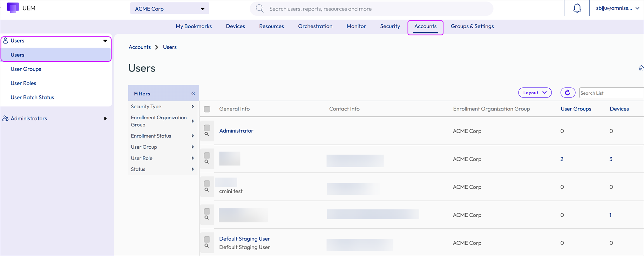
Task: Collapse Filters panel with double-chevron icon
Action: 193,93
